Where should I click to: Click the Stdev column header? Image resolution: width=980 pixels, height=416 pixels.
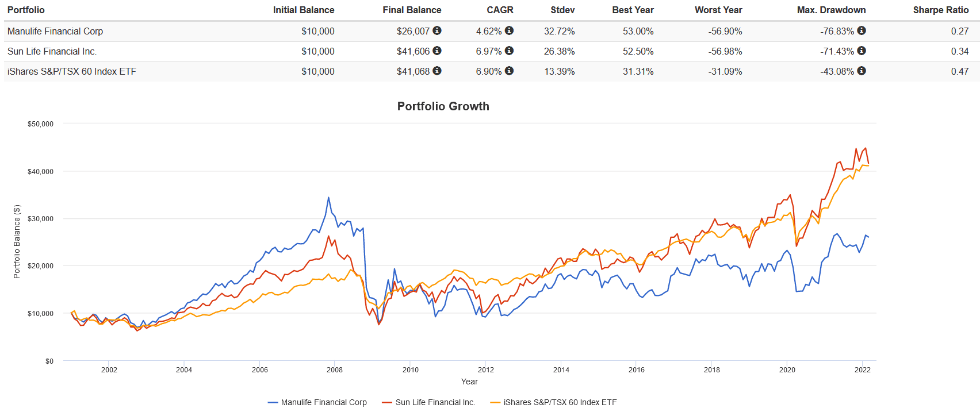[562, 10]
